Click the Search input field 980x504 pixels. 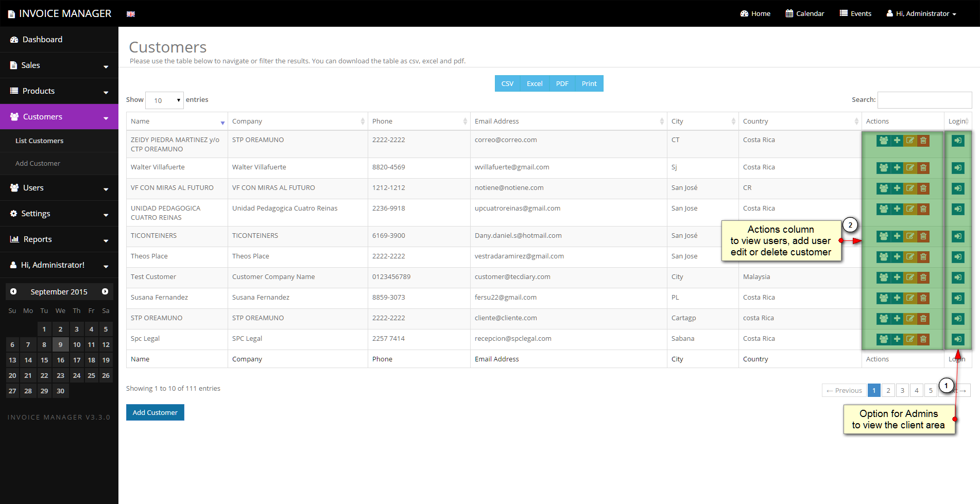point(924,100)
